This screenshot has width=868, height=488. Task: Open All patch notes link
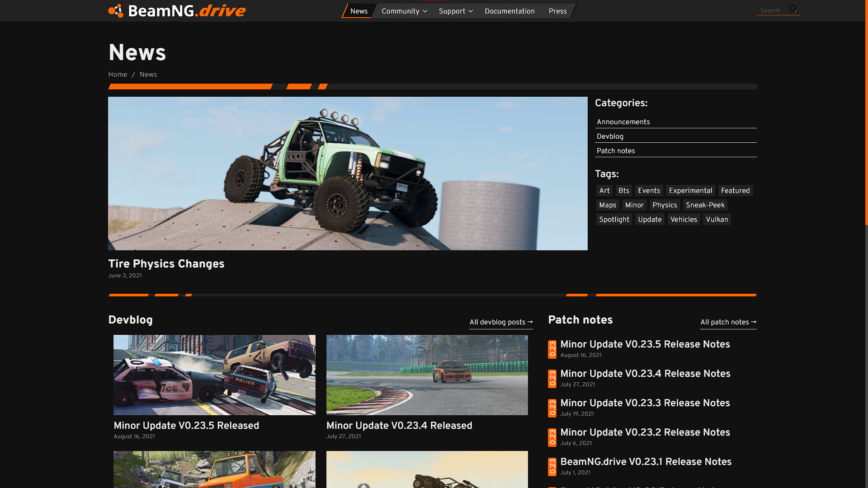pos(728,322)
